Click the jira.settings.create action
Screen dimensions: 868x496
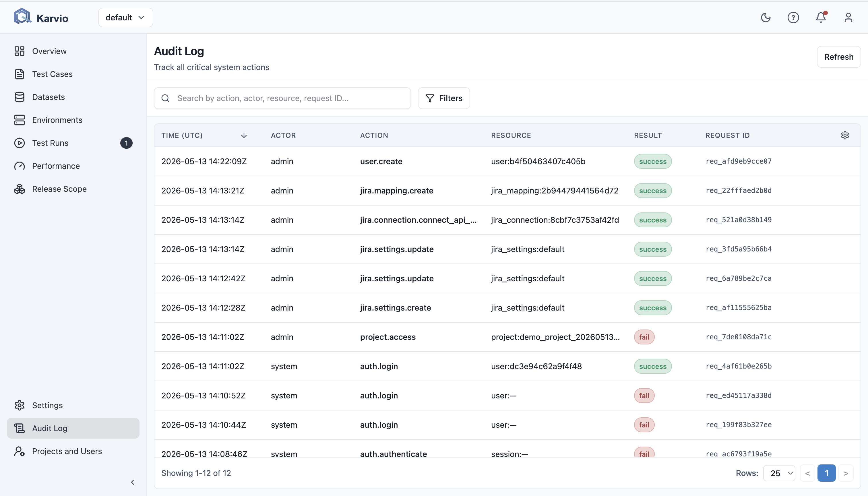click(x=396, y=308)
